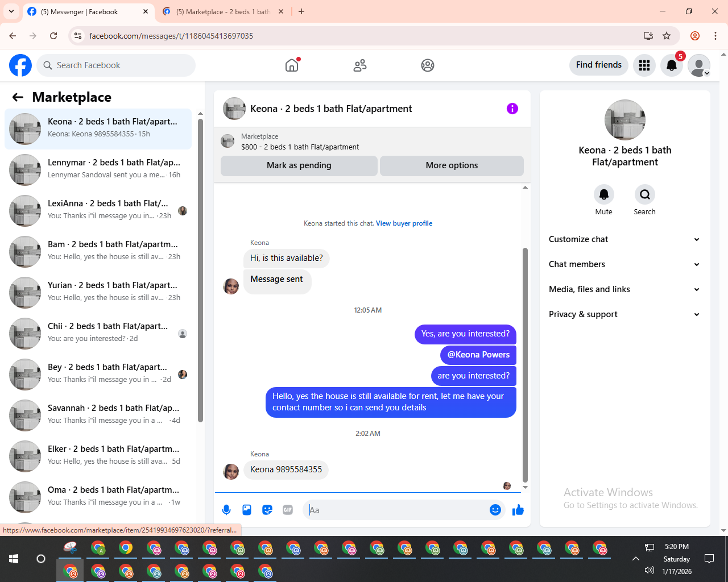Open the Oma conversation

98,497
